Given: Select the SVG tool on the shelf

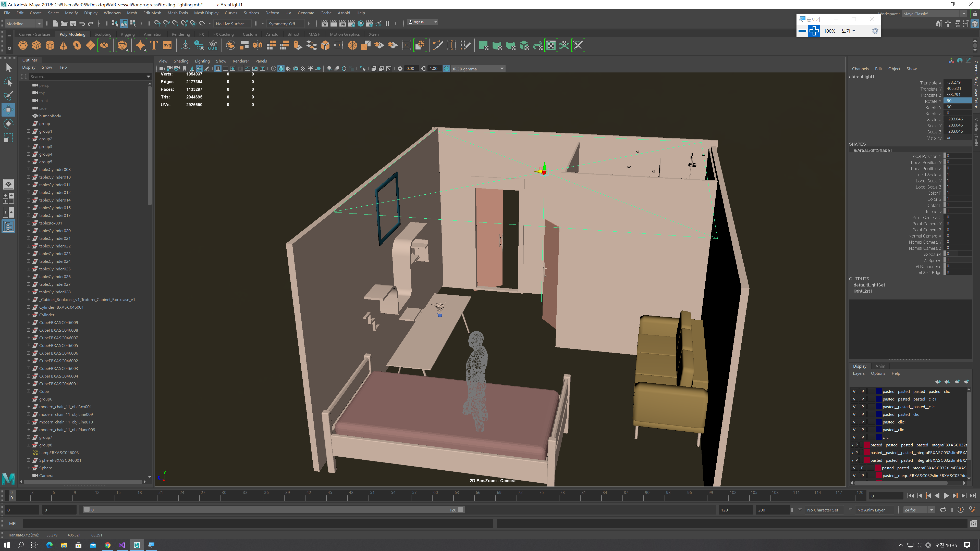Looking at the screenshot, I should 167,45.
